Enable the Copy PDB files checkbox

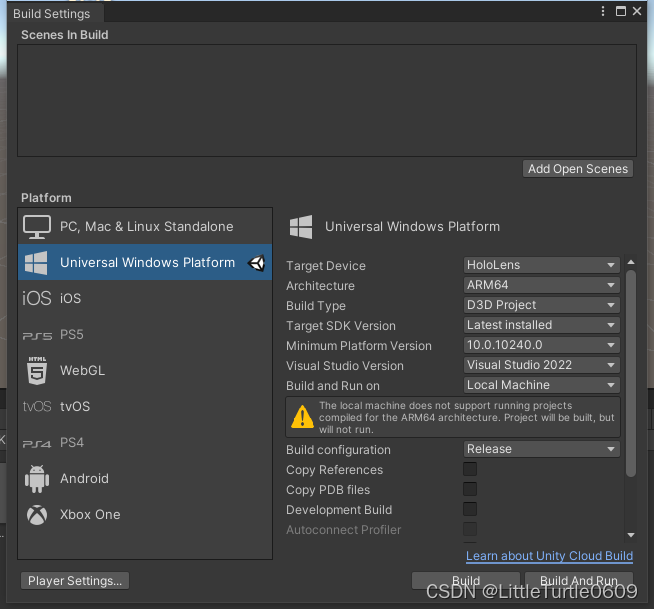(470, 489)
